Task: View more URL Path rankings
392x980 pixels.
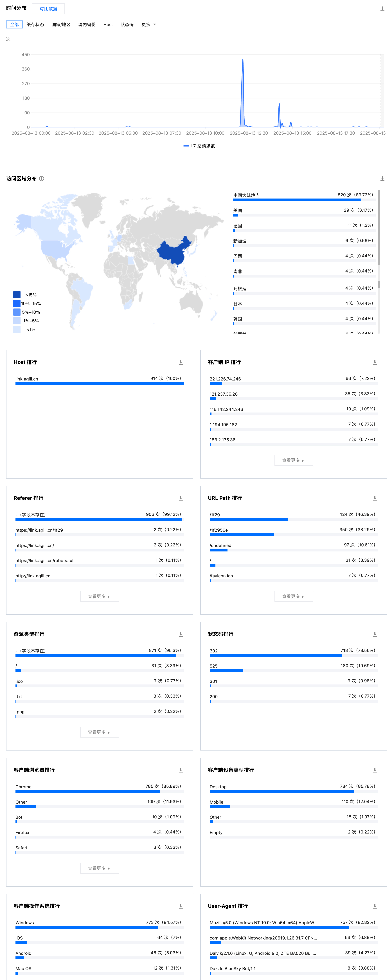Action: click(x=293, y=596)
